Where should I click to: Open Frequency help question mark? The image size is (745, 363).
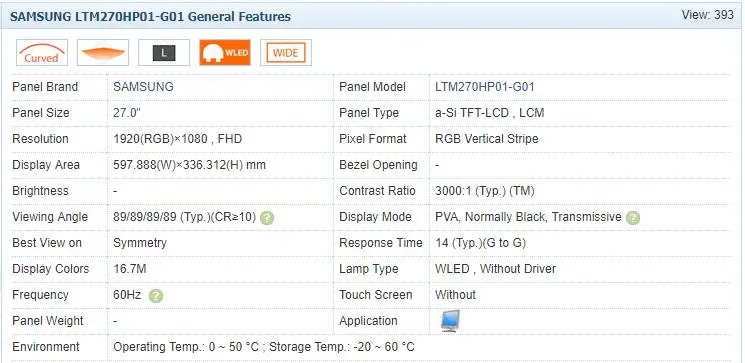[156, 296]
